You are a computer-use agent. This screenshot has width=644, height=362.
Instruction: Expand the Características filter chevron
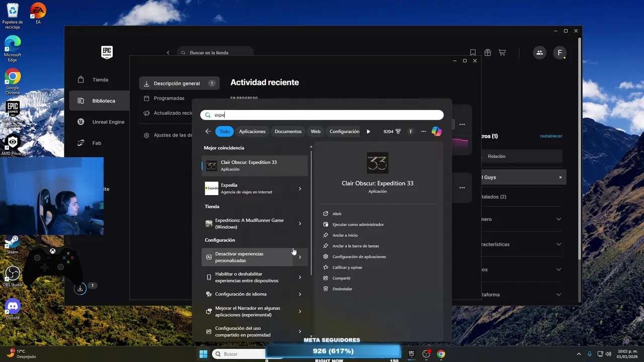tap(559, 244)
